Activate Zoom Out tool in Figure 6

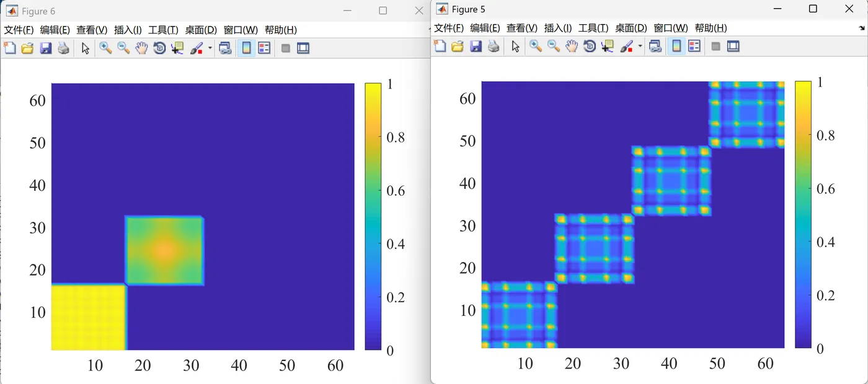[x=123, y=48]
